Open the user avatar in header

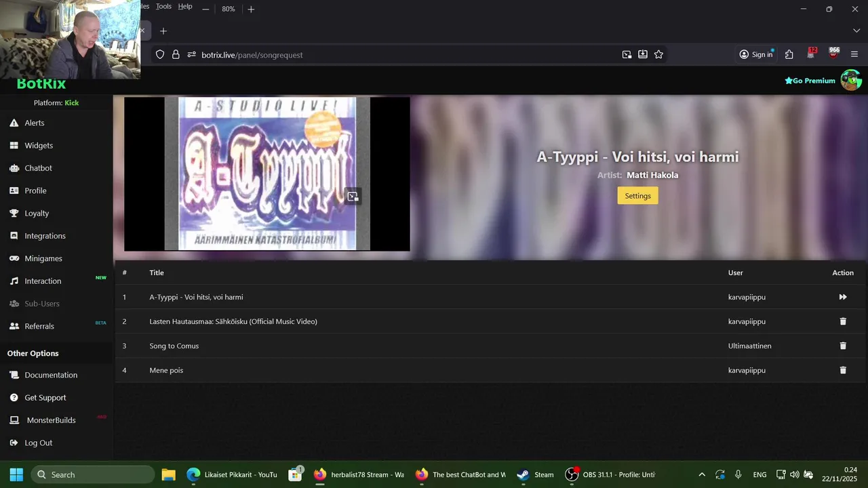(x=851, y=80)
